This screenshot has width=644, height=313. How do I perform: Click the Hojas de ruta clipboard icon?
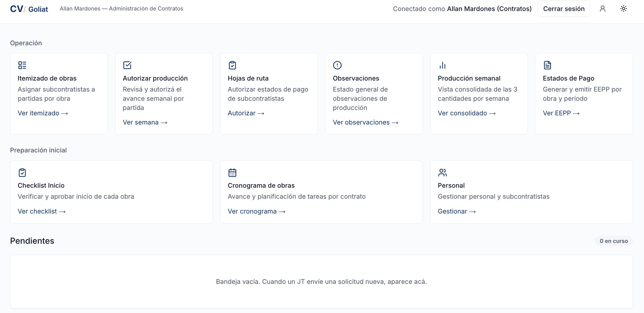click(232, 65)
